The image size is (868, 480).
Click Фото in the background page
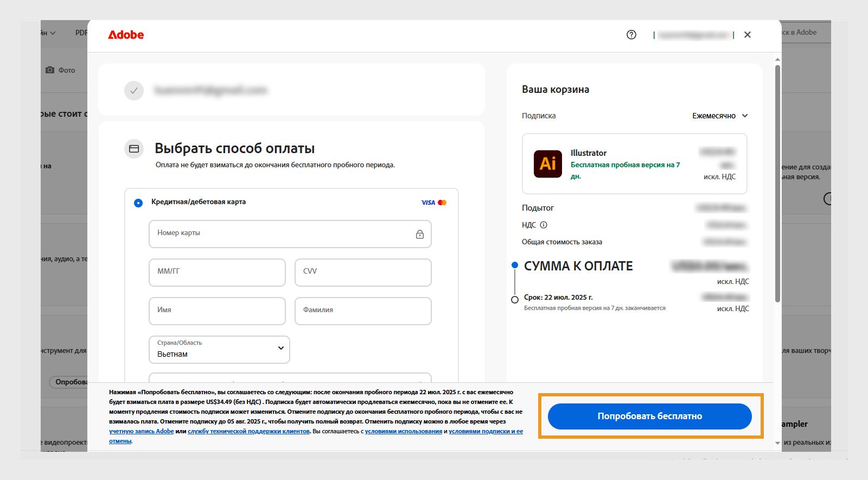[x=67, y=71]
